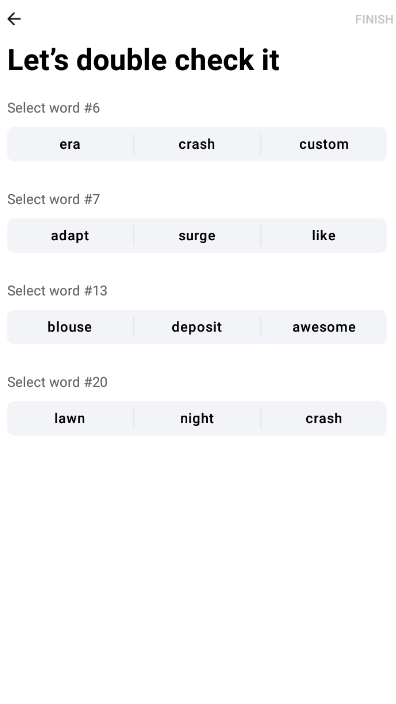Select 'lawn' as word #20
Viewport: 396px width, 704px height.
click(70, 418)
